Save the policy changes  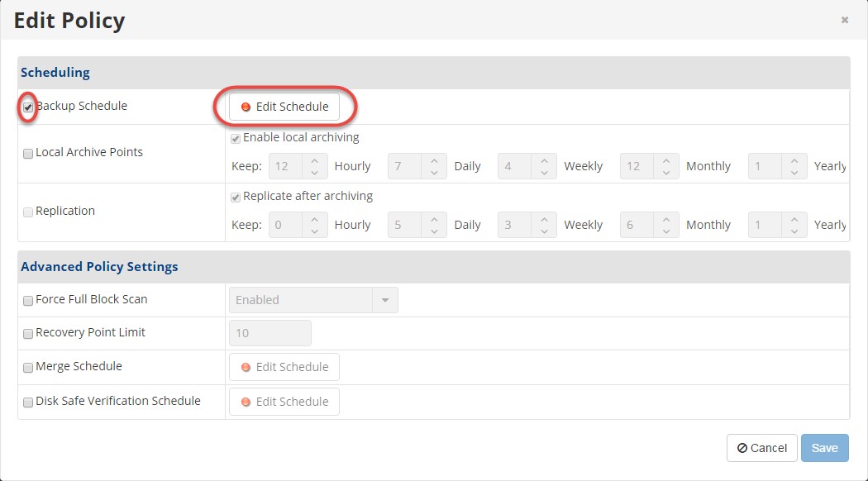825,448
